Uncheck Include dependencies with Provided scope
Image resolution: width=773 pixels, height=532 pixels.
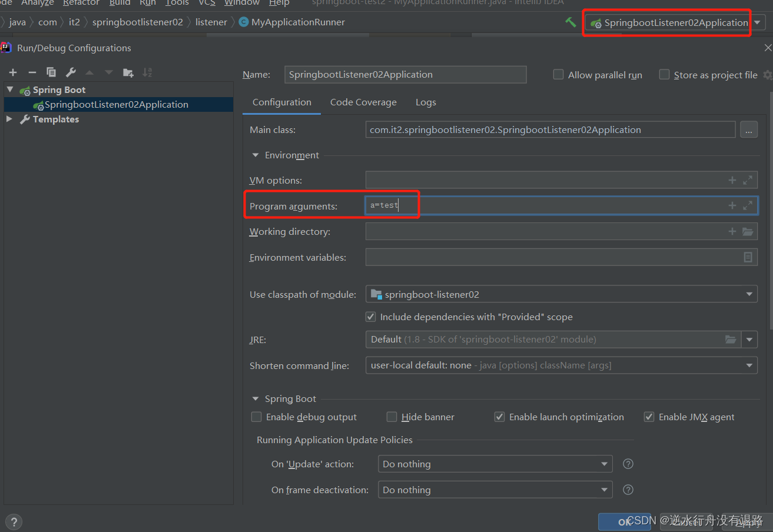click(371, 317)
